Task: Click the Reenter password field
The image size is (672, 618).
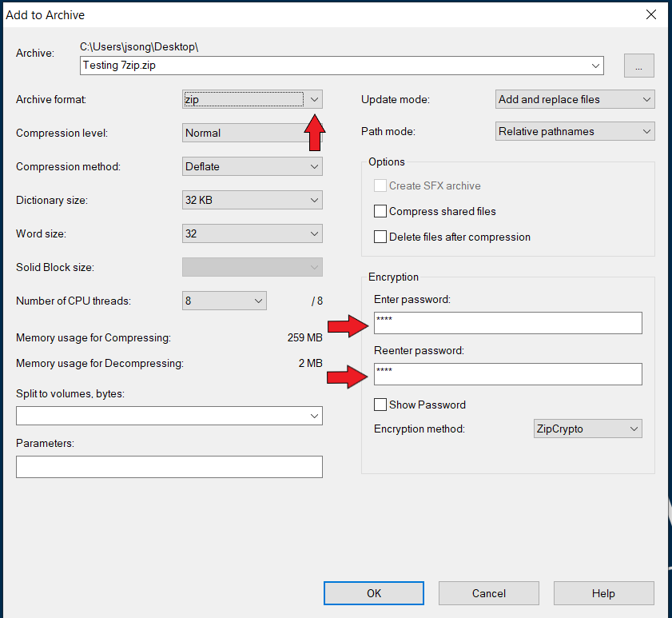Action: pos(507,374)
